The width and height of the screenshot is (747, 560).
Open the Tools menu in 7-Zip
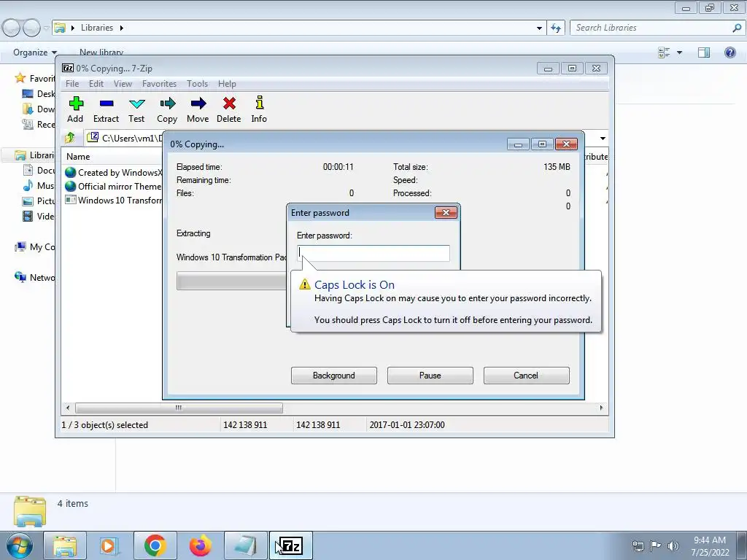197,84
